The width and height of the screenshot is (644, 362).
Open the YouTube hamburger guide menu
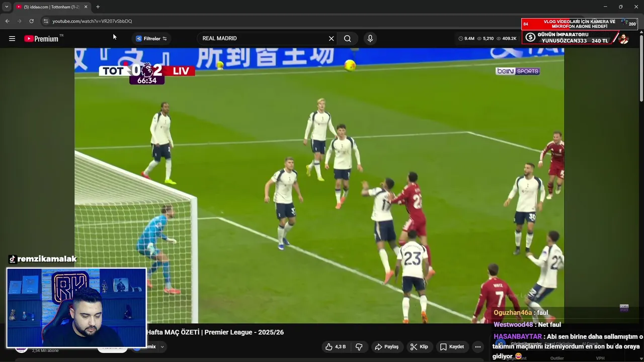pos(12,39)
